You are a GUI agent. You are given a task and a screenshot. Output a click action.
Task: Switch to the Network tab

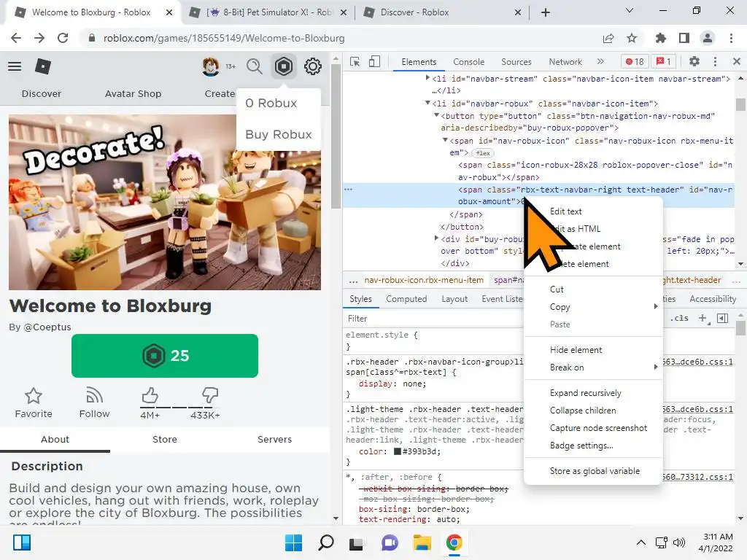coord(565,62)
